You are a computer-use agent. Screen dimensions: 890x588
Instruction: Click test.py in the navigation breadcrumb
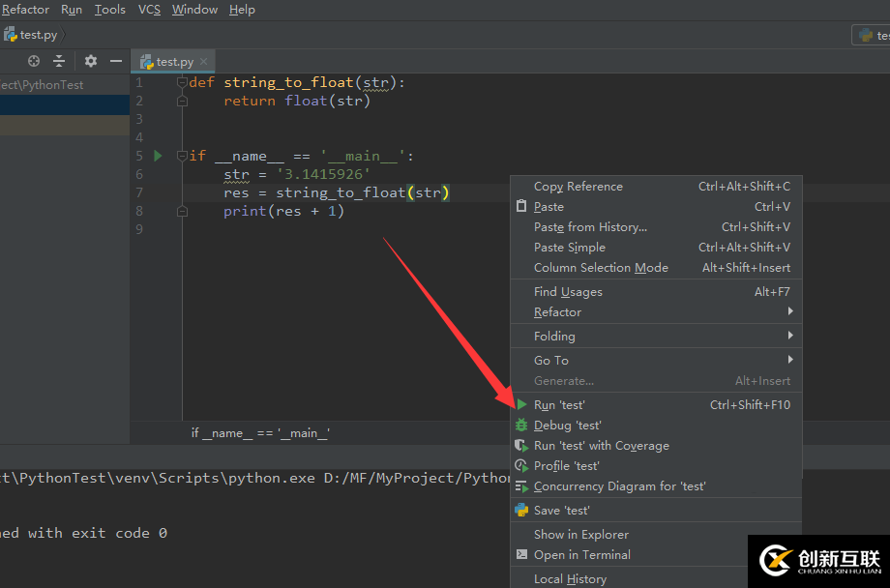[x=38, y=35]
